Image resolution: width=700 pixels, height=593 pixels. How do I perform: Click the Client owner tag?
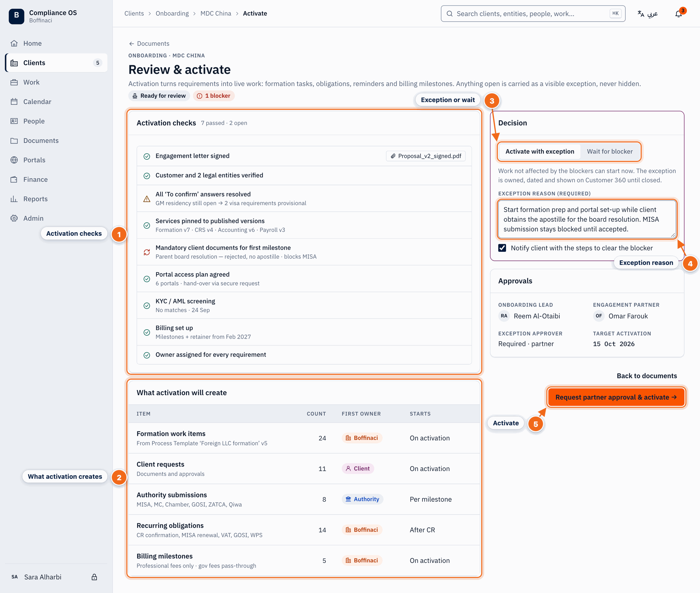(x=358, y=469)
